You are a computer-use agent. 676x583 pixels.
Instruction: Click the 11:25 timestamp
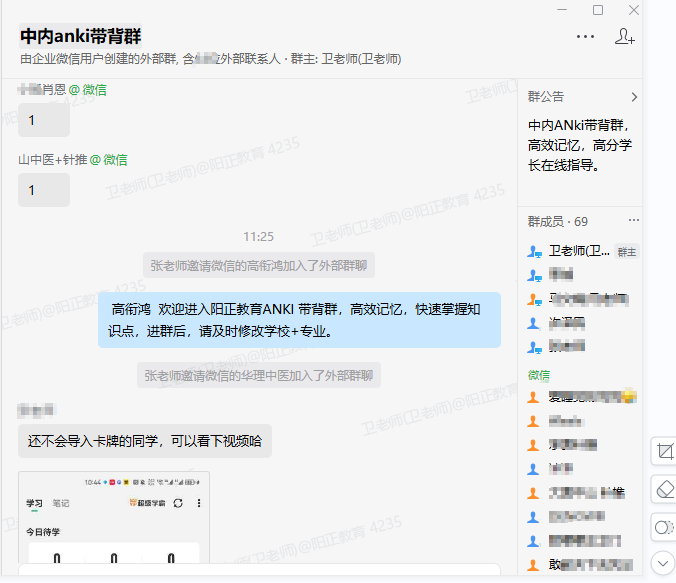click(x=258, y=236)
